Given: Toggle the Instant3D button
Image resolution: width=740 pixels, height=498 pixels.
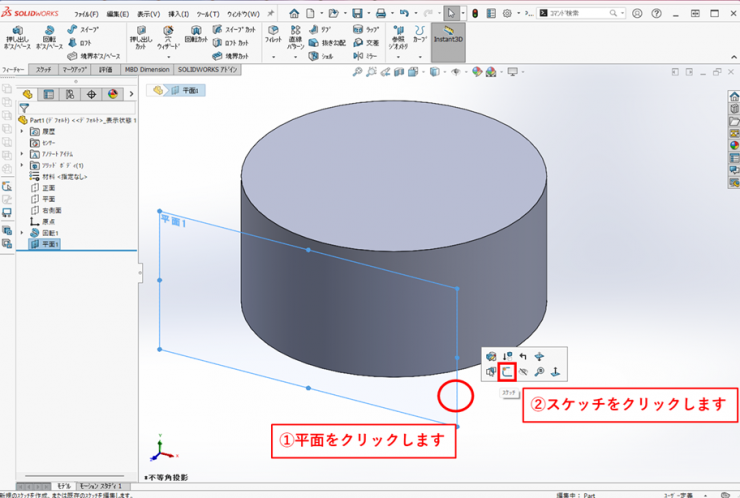Looking at the screenshot, I should coord(448,37).
